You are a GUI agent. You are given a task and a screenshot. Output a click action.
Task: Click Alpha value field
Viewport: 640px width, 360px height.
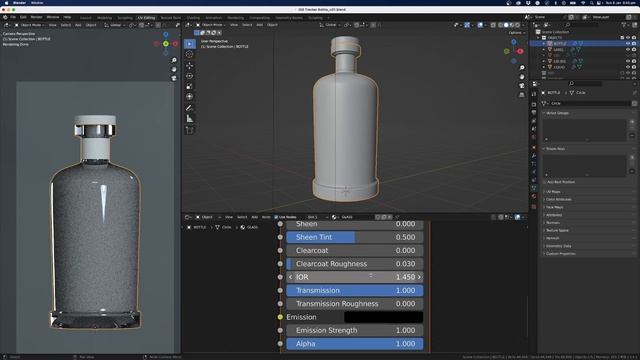(355, 344)
